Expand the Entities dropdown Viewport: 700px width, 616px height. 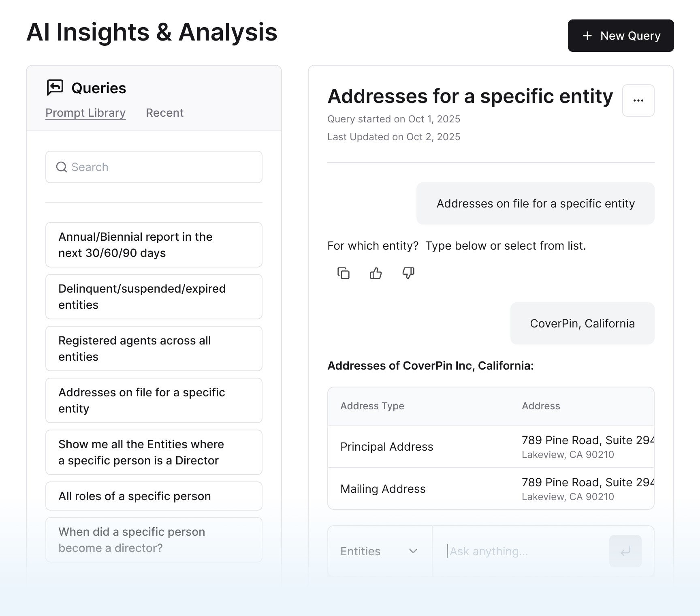380,551
